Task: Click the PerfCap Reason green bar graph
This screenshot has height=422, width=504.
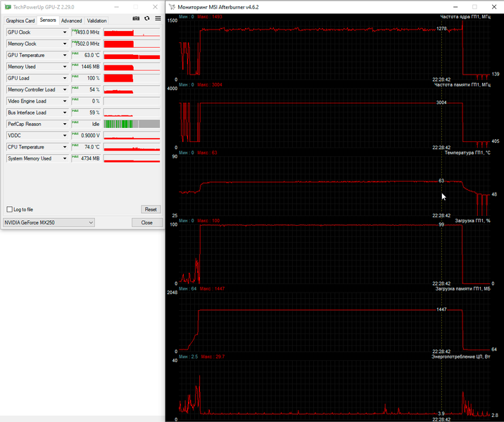Action: pyautogui.click(x=132, y=124)
